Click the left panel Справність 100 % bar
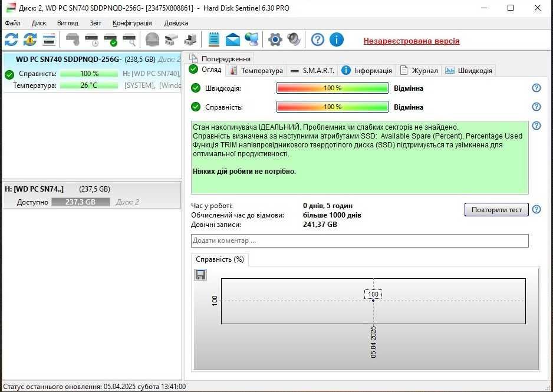The image size is (553, 392). pos(89,74)
